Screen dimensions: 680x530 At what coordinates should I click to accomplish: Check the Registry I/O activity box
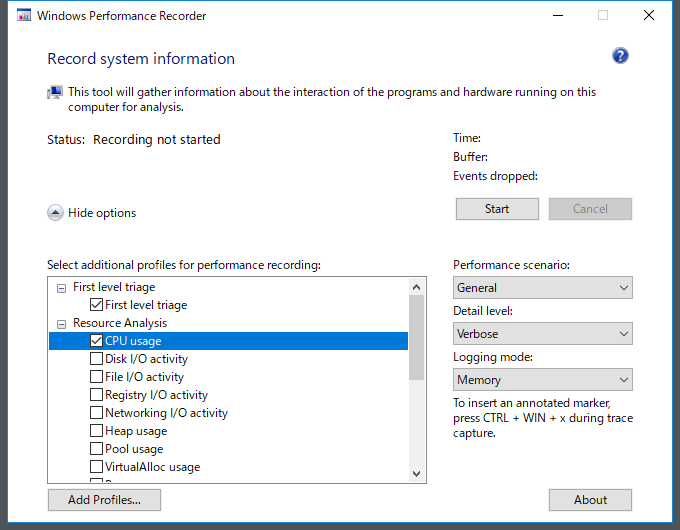tap(96, 395)
